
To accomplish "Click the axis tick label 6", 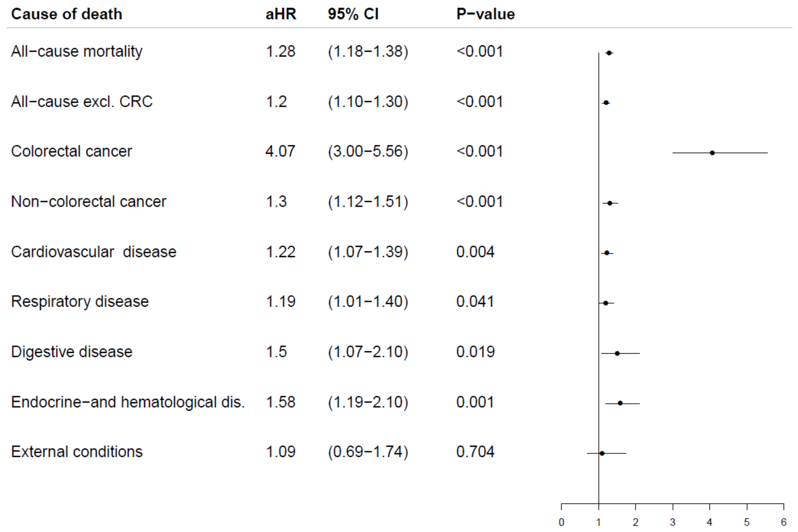I will coord(784,522).
